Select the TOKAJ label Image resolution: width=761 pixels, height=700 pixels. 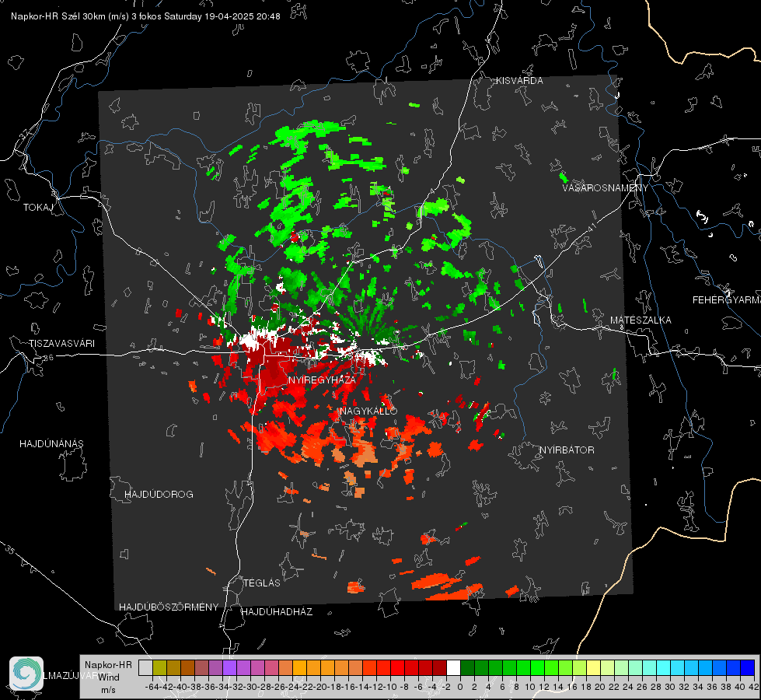click(38, 208)
